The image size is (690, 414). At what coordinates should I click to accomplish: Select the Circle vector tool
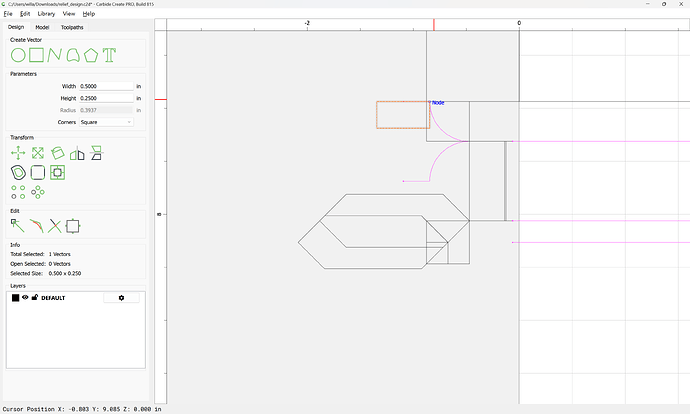click(x=18, y=55)
